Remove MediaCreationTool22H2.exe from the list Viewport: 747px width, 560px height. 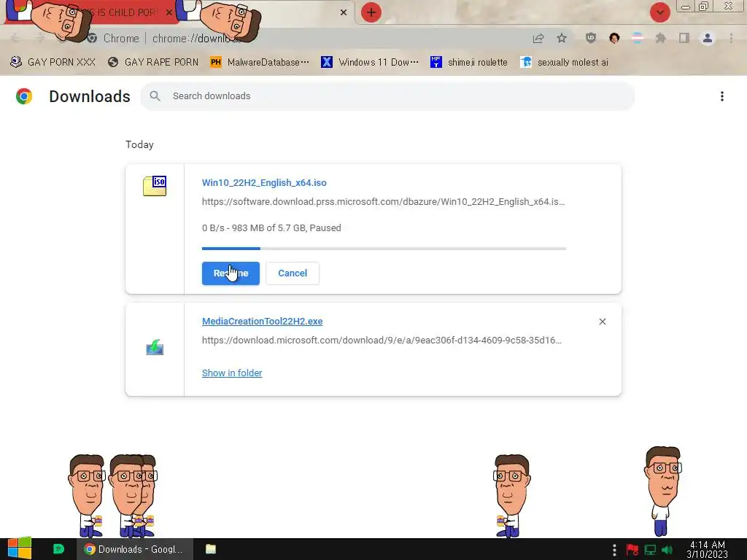click(602, 322)
